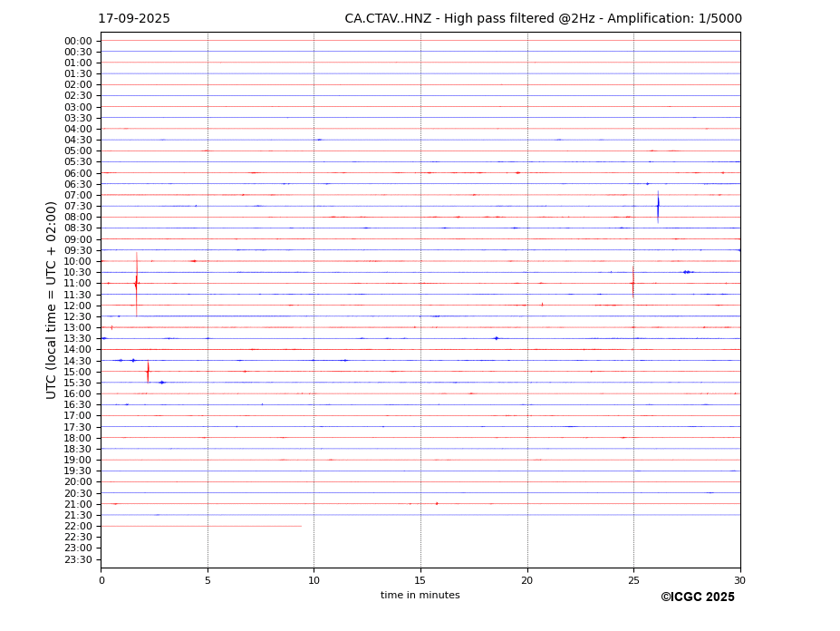Click the CA.CTAV..HNZ chart title

click(543, 19)
